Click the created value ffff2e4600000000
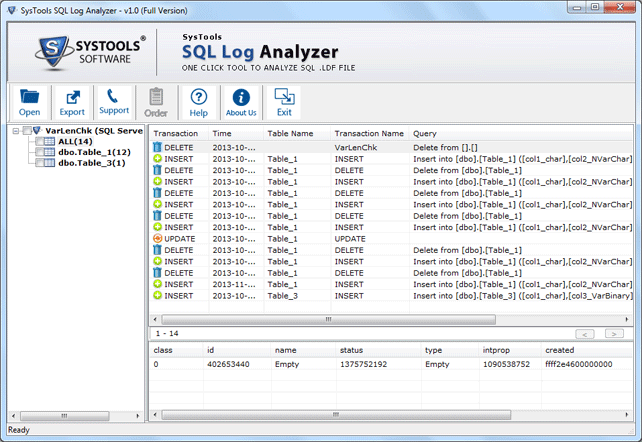Viewport: 642px width, 442px height. click(x=579, y=364)
